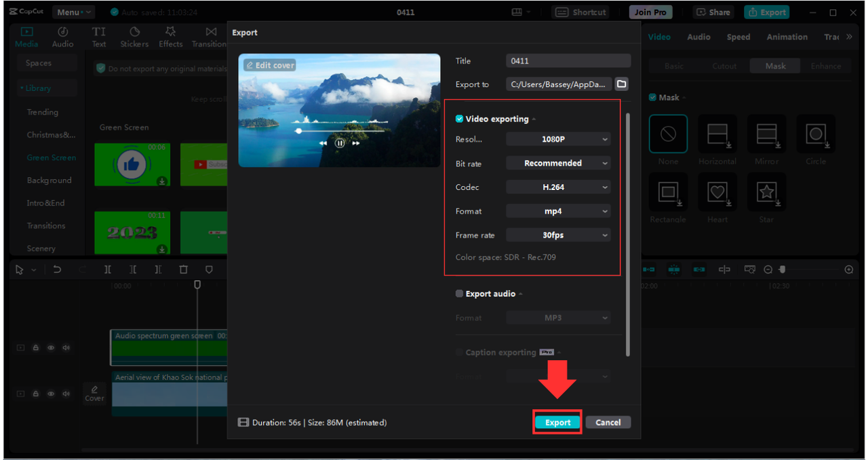Open audio Format dropdown showing MP3

point(558,318)
